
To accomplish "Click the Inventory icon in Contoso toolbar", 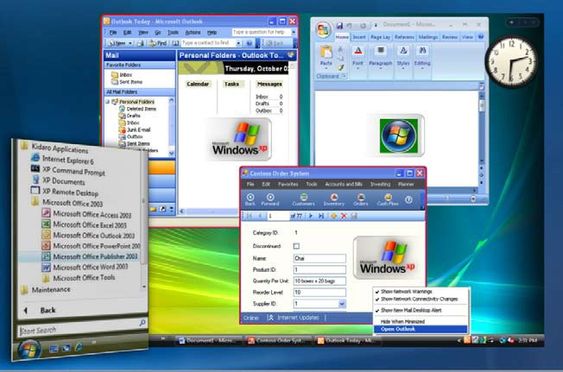I will click(x=334, y=199).
